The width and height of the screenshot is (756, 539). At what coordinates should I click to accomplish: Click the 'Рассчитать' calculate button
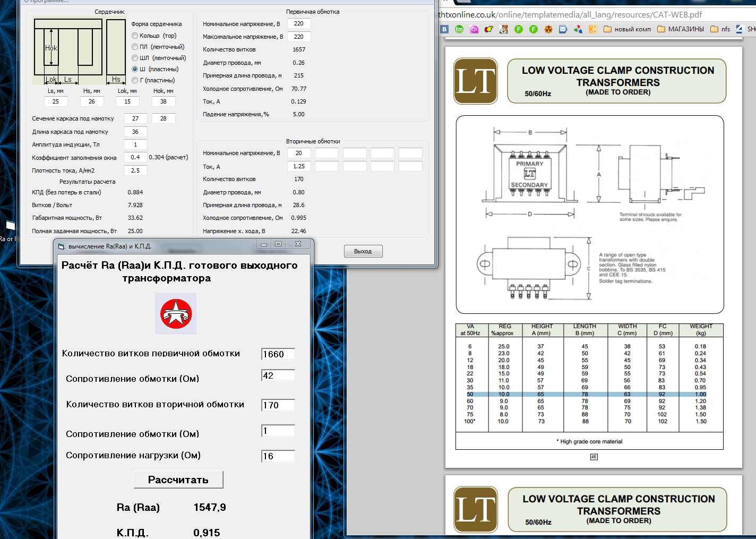(x=178, y=480)
